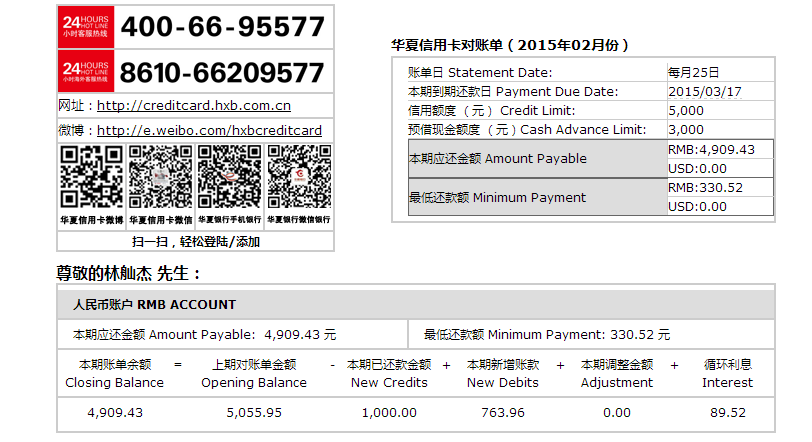This screenshot has height=442, width=812.
Task: Click the USD:0.00 under Minimum Payment
Action: (697, 207)
